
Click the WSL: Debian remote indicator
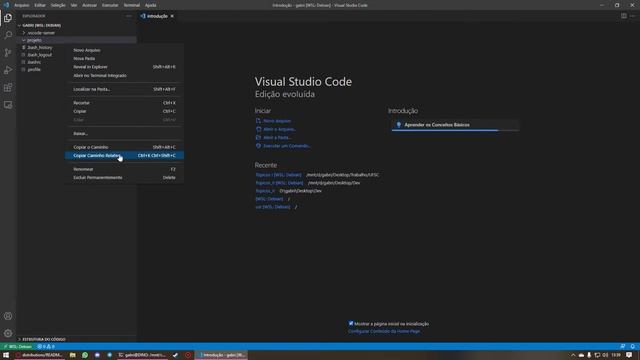pos(18,347)
